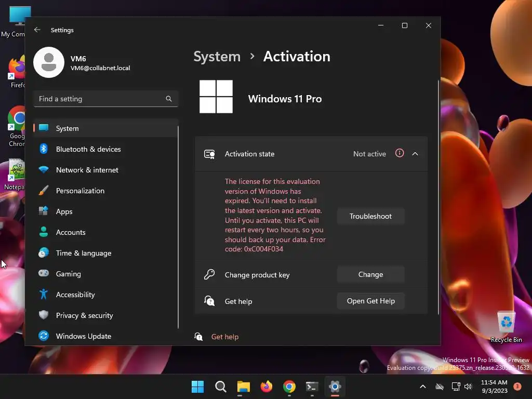The width and height of the screenshot is (532, 399).
Task: Open Privacy & security settings
Action: click(x=106, y=315)
